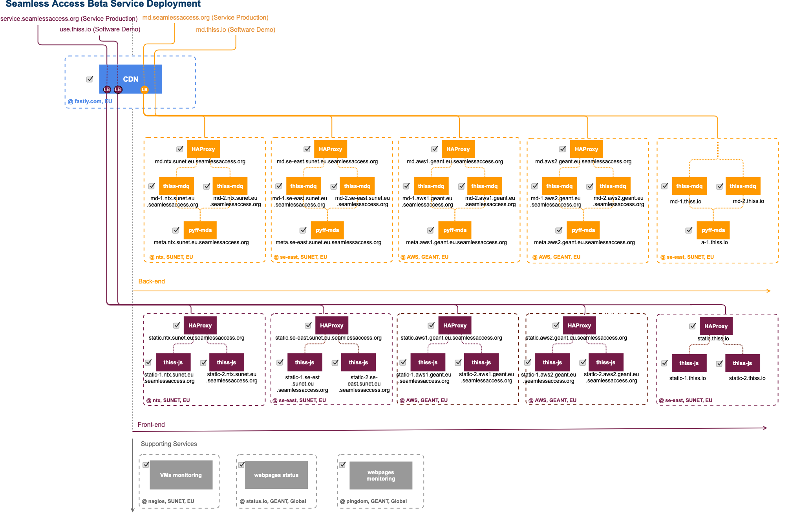Image resolution: width=790 pixels, height=532 pixels.
Task: Toggle checkbox beside meta.ntx.sunet.eu pyff-mda
Action: [176, 230]
